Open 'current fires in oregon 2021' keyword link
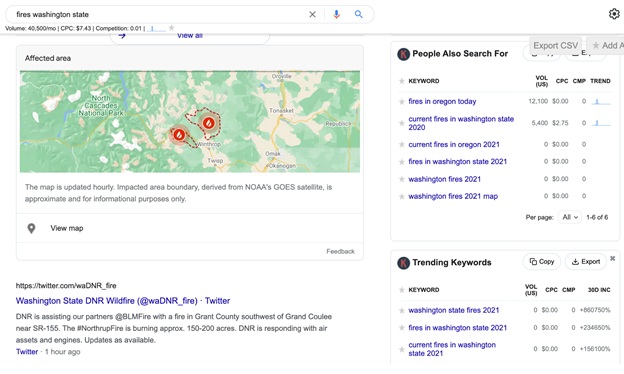This screenshot has height=374, width=624. [x=454, y=144]
